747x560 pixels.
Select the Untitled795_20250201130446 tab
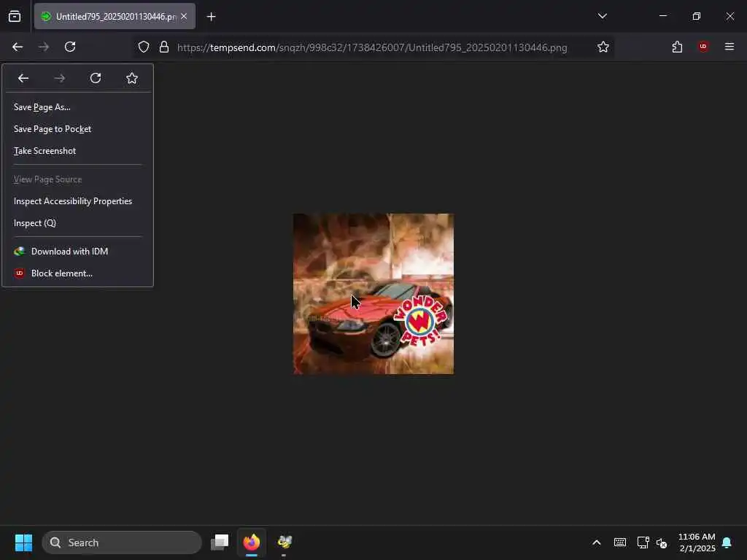click(115, 16)
